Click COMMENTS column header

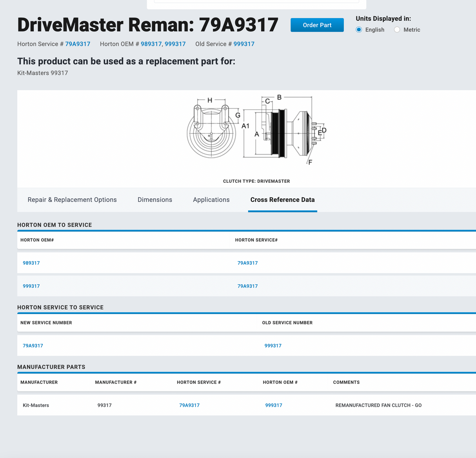point(346,382)
